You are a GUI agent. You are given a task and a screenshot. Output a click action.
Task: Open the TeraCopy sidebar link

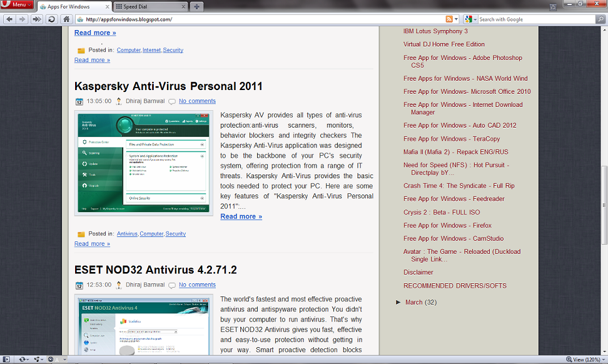(x=452, y=139)
